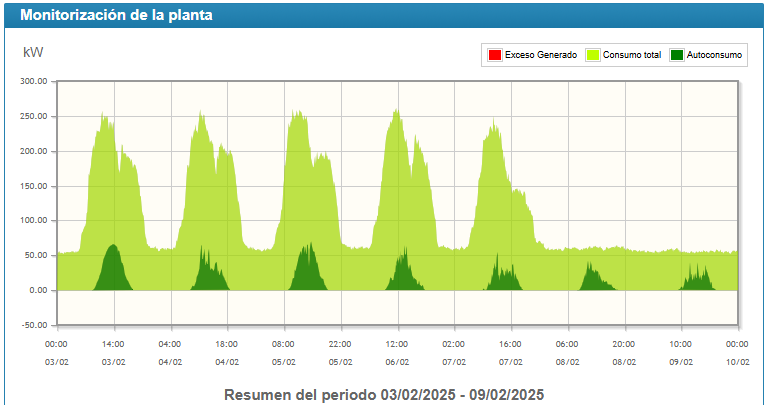Click the dark green Autoconsumo legend swatch
Viewport: 771px width, 405px height.
[x=678, y=55]
